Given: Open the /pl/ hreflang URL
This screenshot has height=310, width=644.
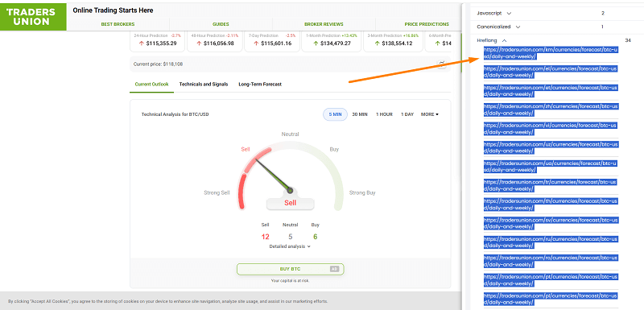Looking at the screenshot, I should tap(551, 299).
